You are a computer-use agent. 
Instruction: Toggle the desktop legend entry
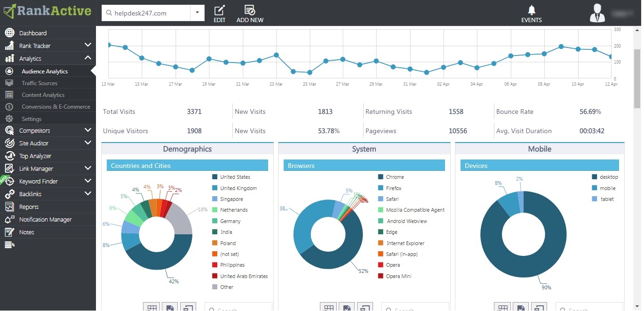(x=605, y=177)
